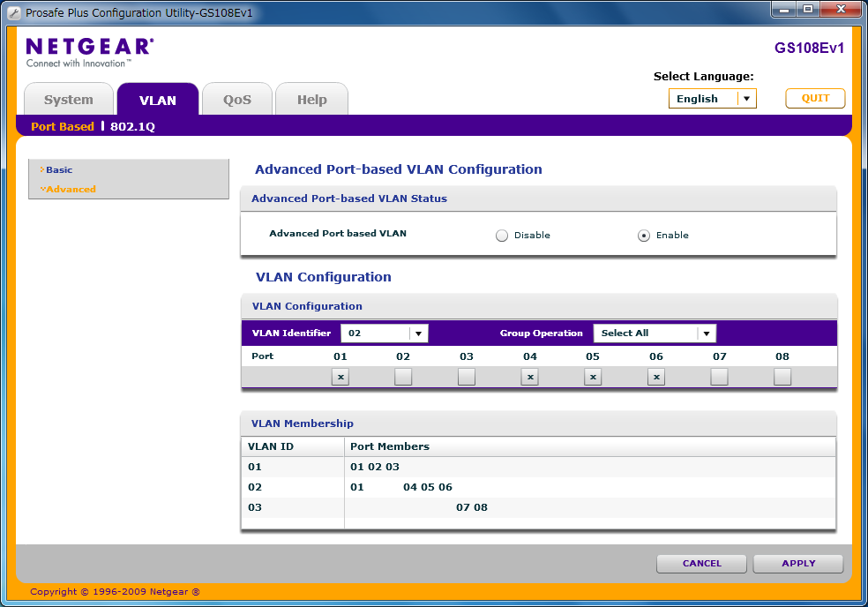This screenshot has height=607, width=868.
Task: Uncheck the Port 01 checkbox
Action: 340,377
